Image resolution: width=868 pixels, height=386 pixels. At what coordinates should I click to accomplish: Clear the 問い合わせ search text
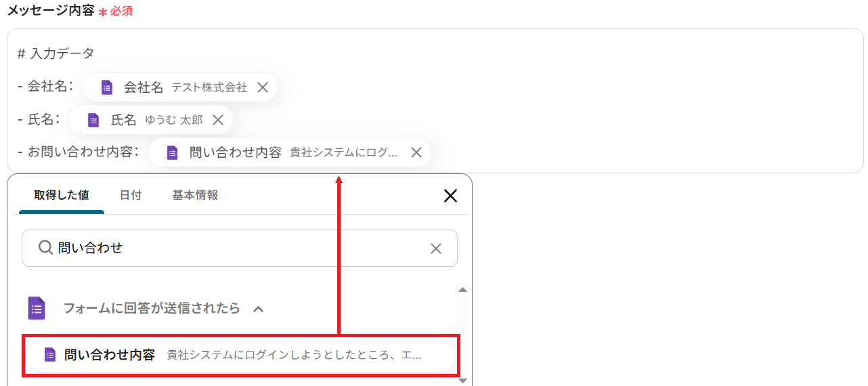click(436, 249)
